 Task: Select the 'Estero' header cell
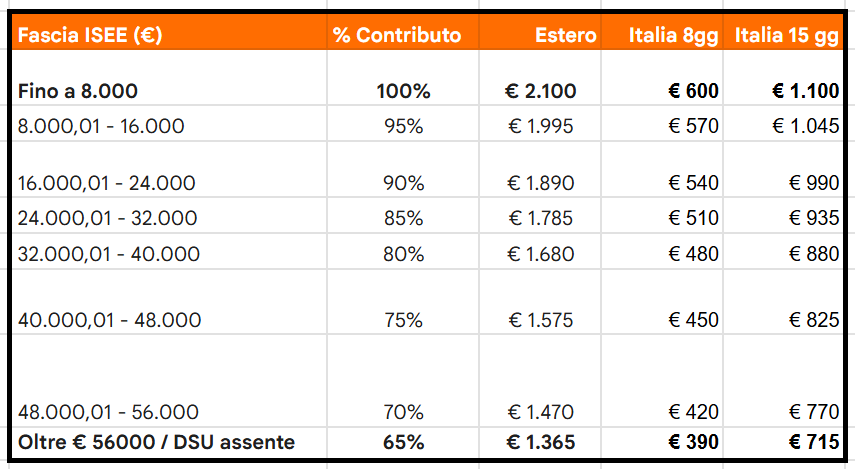point(566,36)
